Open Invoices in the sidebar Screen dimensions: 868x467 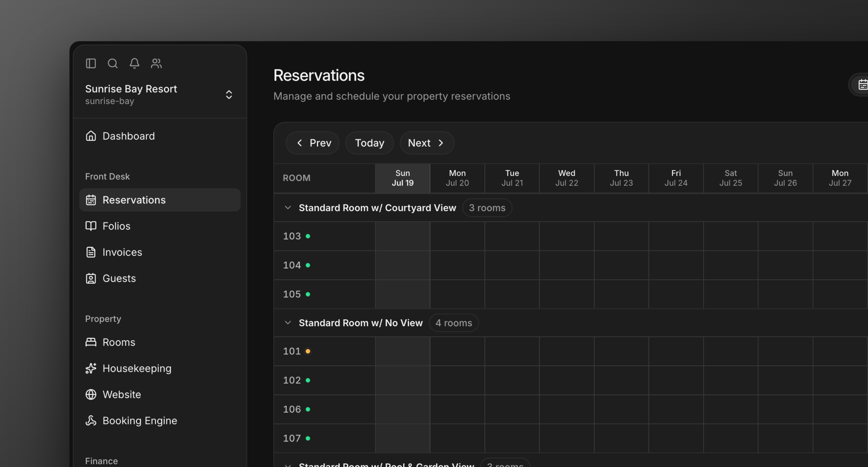tap(160, 252)
